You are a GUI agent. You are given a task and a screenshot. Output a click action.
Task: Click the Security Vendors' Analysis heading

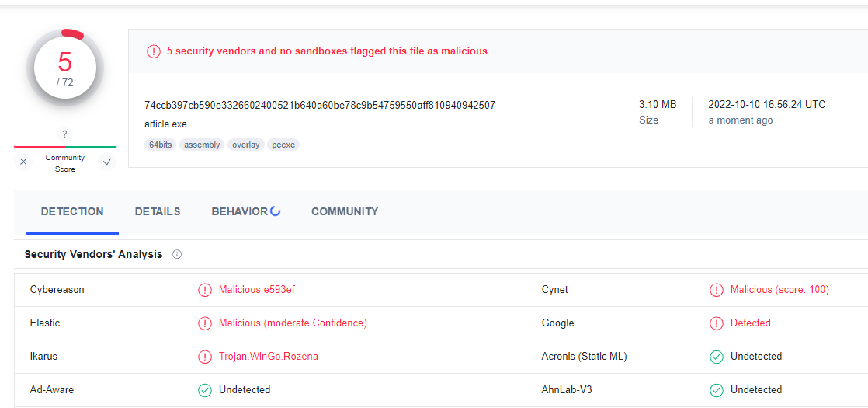click(x=93, y=254)
